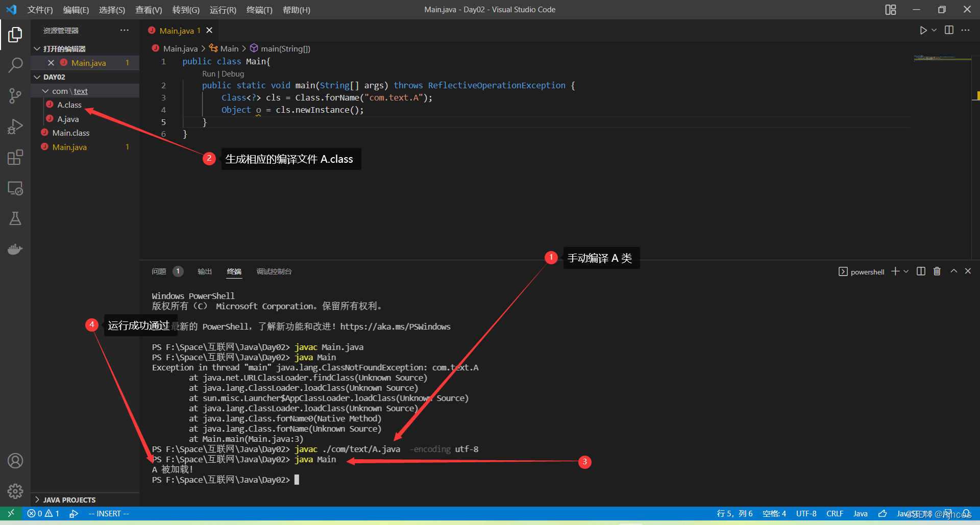The width and height of the screenshot is (980, 525).
Task: Open new terminal profile dropdown
Action: (906, 271)
